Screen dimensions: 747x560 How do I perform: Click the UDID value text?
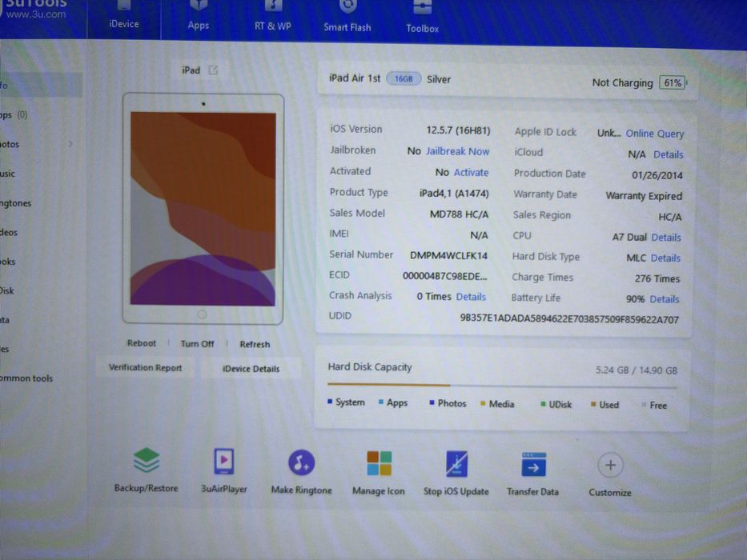coord(569,318)
